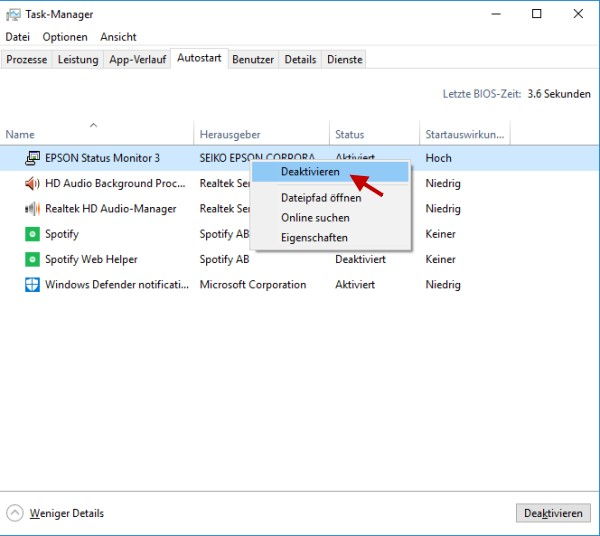Click the Hoch impact value for EPSON
This screenshot has width=600, height=536.
click(x=439, y=158)
